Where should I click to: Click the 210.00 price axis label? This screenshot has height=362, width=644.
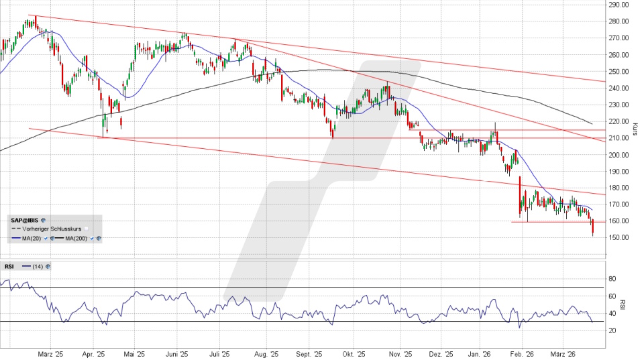619,138
